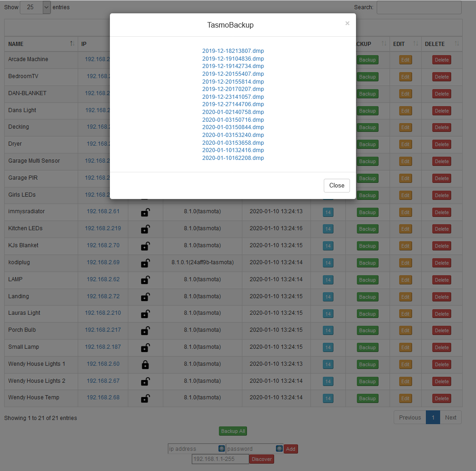This screenshot has width=476, height=471.
Task: Backup the LAMP device
Action: click(x=367, y=280)
